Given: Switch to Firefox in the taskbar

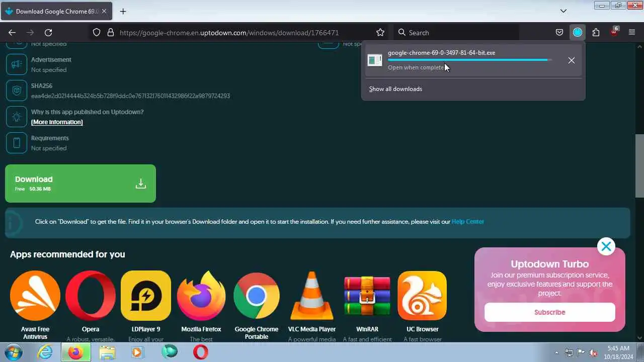Looking at the screenshot, I should [76, 352].
